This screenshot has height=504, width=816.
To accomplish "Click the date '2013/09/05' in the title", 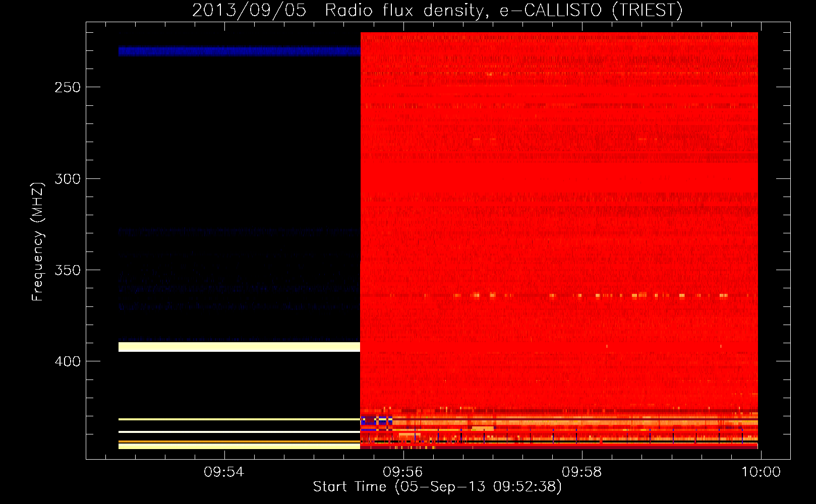I will (x=249, y=10).
